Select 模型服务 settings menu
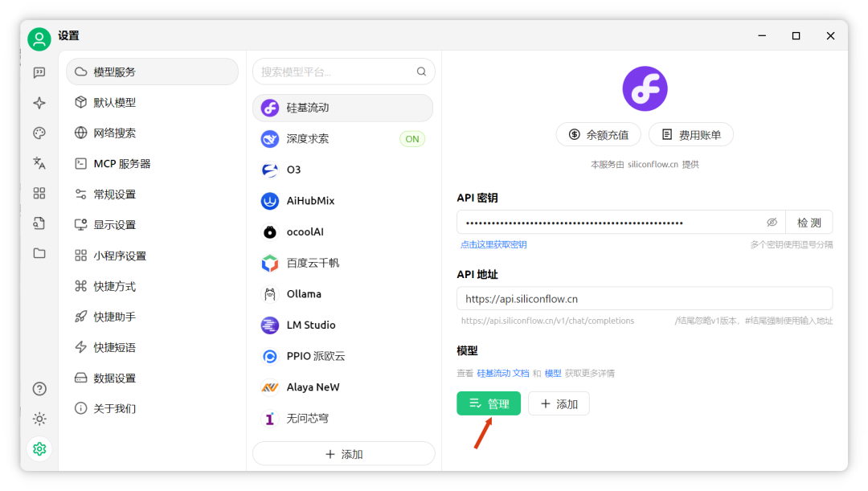This screenshot has width=868, height=491. [152, 72]
